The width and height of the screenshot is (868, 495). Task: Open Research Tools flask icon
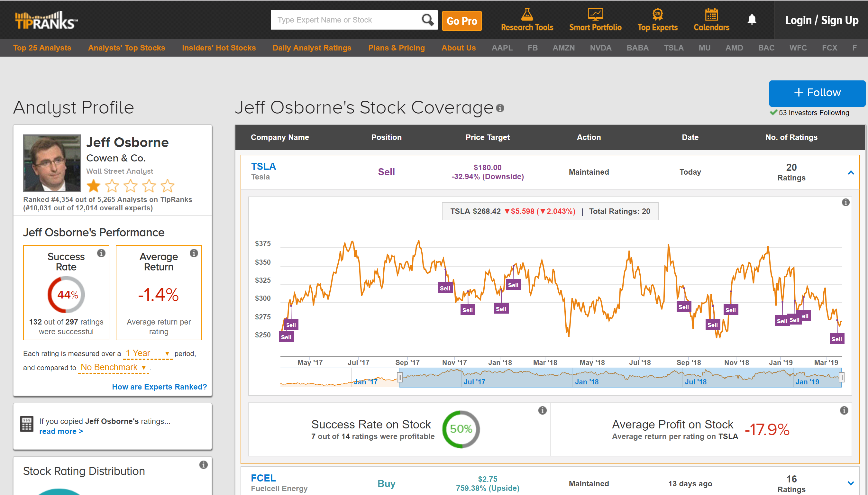(527, 14)
